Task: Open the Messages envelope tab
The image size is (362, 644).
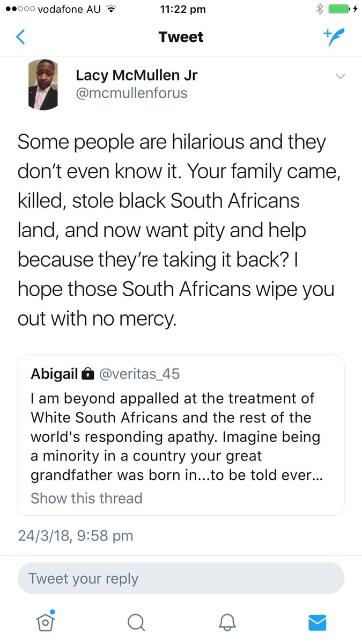Action: (317, 622)
